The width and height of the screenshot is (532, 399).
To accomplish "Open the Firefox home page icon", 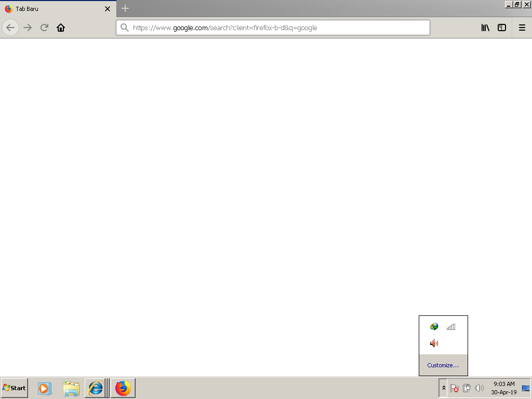I will (61, 28).
